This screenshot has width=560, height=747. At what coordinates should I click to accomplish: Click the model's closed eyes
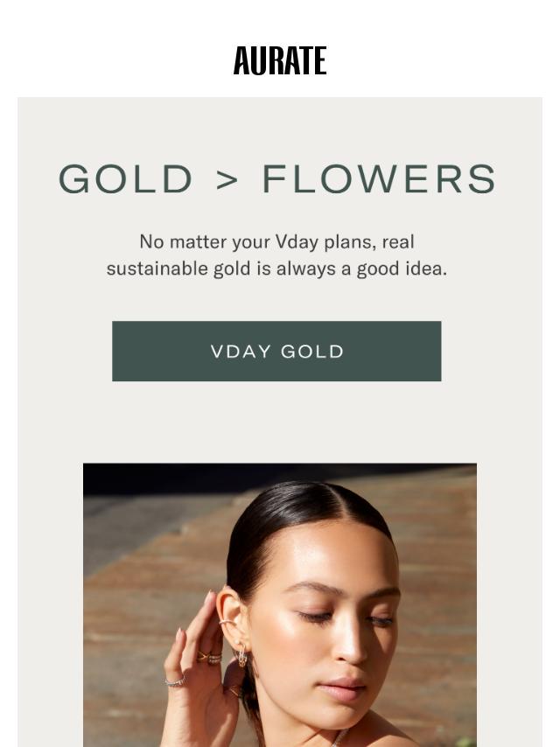pos(346,618)
